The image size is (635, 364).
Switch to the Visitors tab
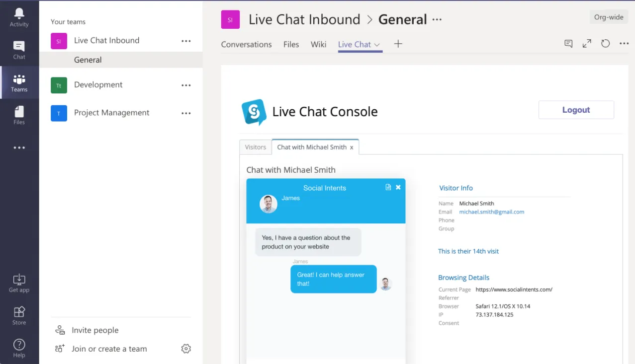click(x=256, y=147)
